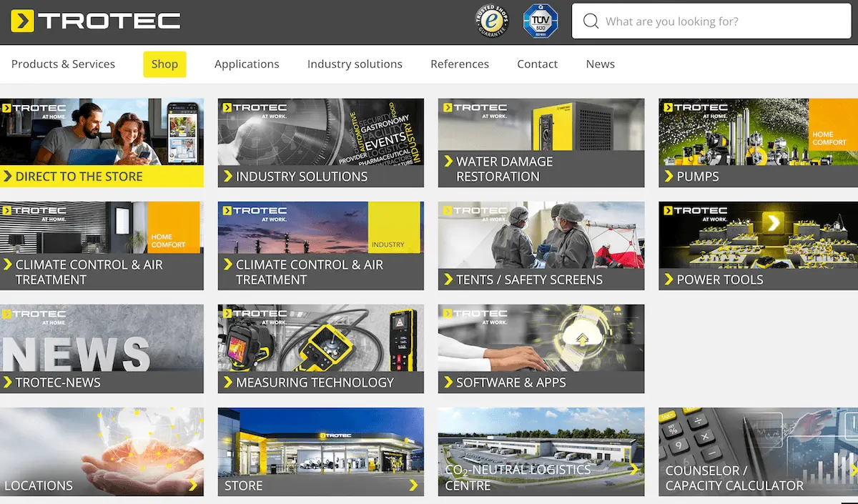This screenshot has height=504, width=858.
Task: Open the Store building tile
Action: tap(321, 452)
